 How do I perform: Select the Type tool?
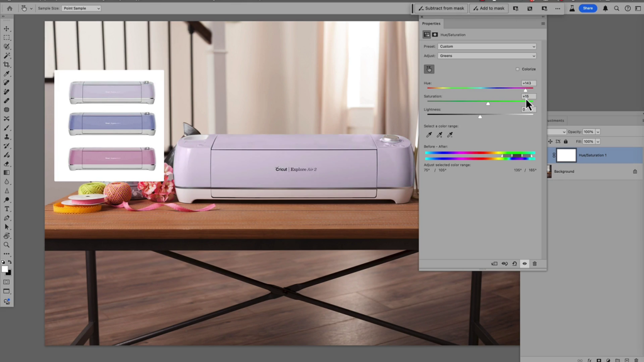7,209
